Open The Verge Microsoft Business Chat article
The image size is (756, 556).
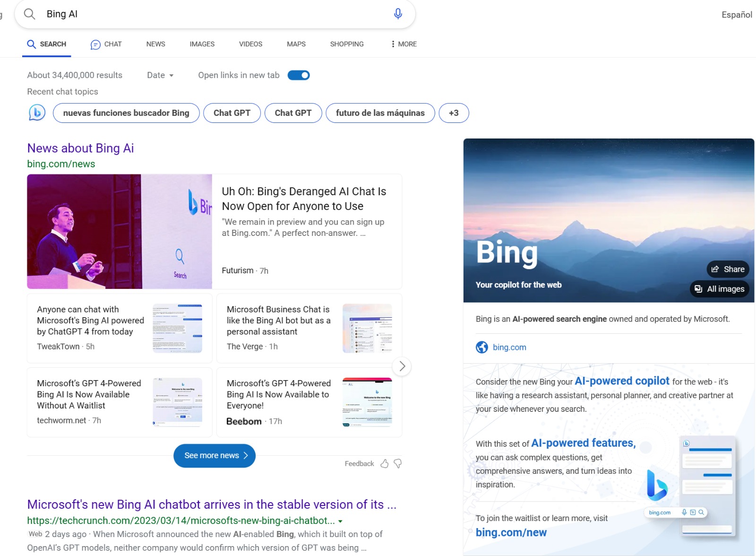[x=279, y=320]
